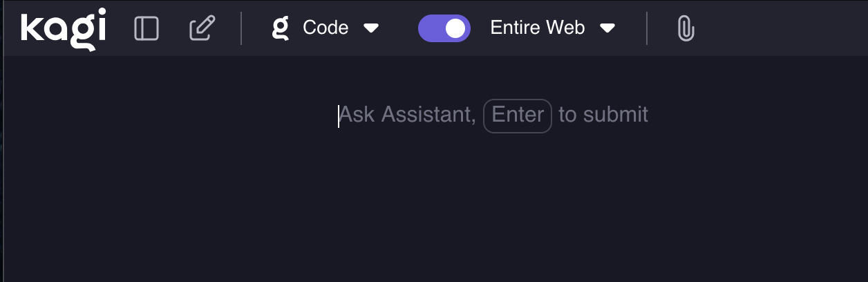Viewport: 868px width, 282px height.
Task: Click the Kagi logo
Action: pyautogui.click(x=63, y=29)
